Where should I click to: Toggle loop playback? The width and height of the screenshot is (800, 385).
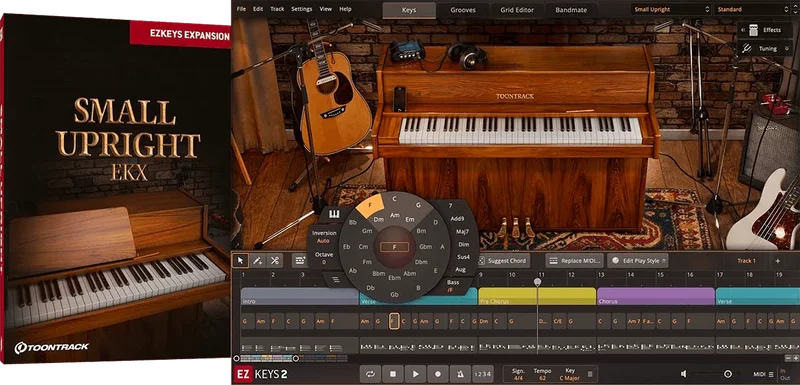371,374
